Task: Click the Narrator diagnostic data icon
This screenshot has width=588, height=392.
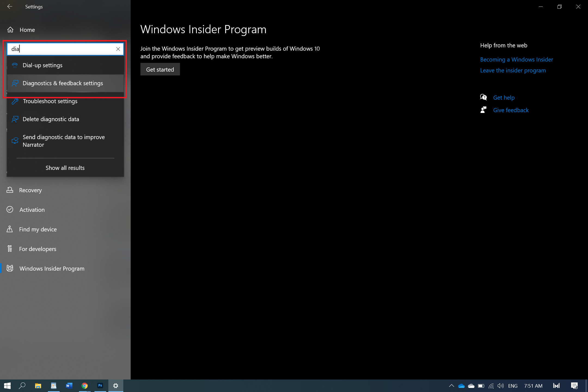Action: tap(15, 141)
